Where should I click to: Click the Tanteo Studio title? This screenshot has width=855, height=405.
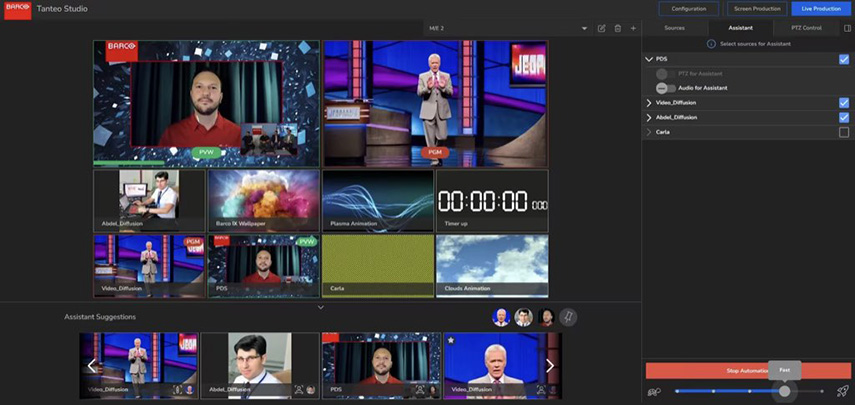(62, 9)
